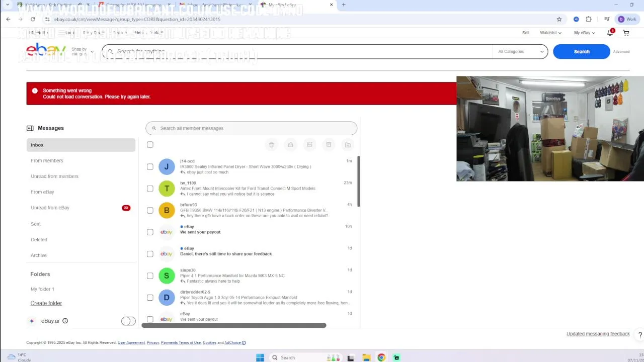Open the Windows Start menu
This screenshot has height=362, width=644.
tap(260, 357)
